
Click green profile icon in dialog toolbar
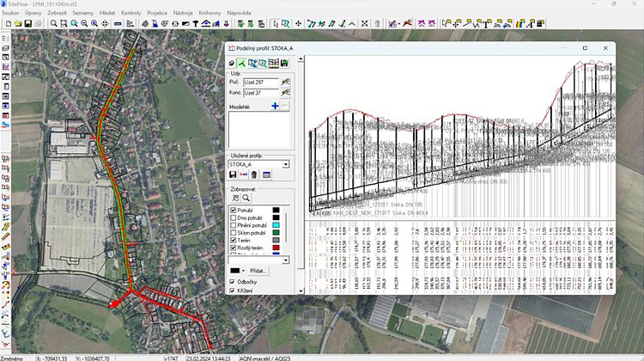tap(241, 63)
